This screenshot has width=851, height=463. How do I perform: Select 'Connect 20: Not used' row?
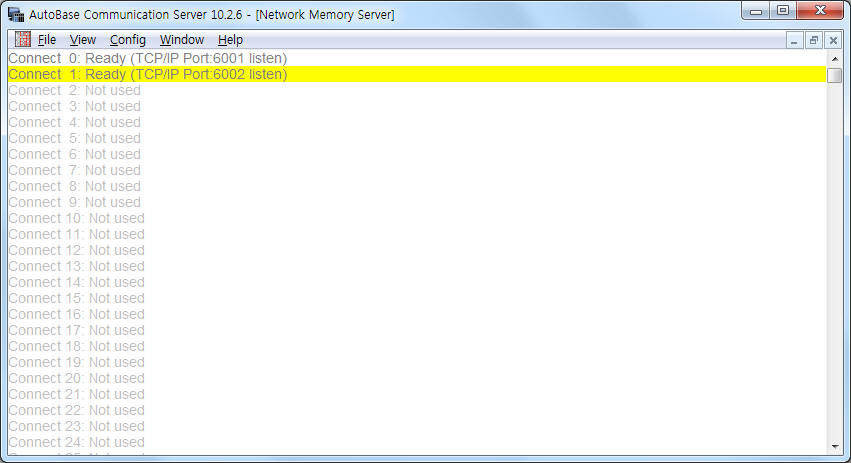[x=417, y=378]
